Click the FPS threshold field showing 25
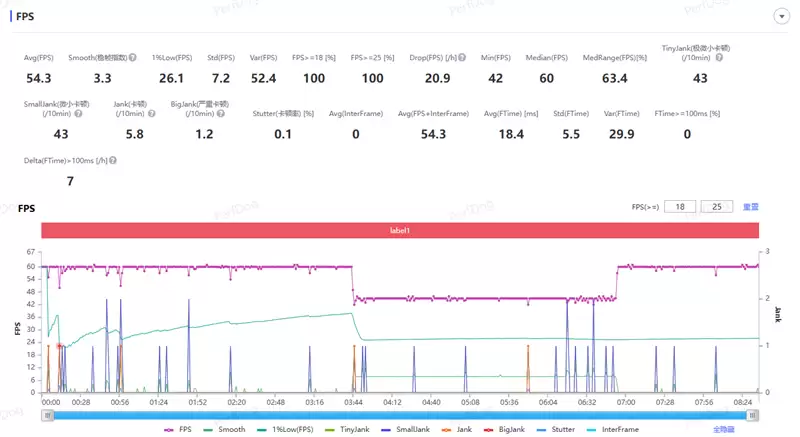The height and width of the screenshot is (437, 800). point(716,207)
